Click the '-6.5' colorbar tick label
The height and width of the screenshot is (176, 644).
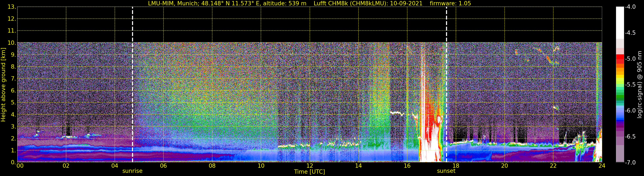pyautogui.click(x=630, y=137)
